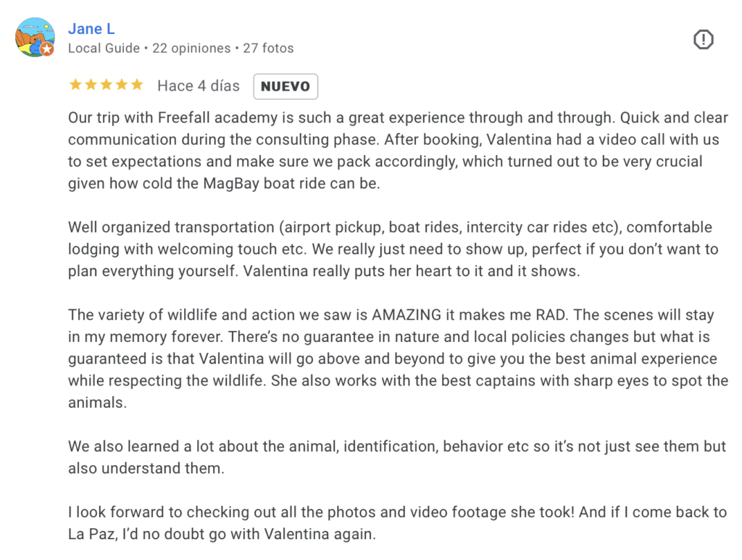Click the paragraph starting "Well organized transportation"

pyautogui.click(x=393, y=249)
